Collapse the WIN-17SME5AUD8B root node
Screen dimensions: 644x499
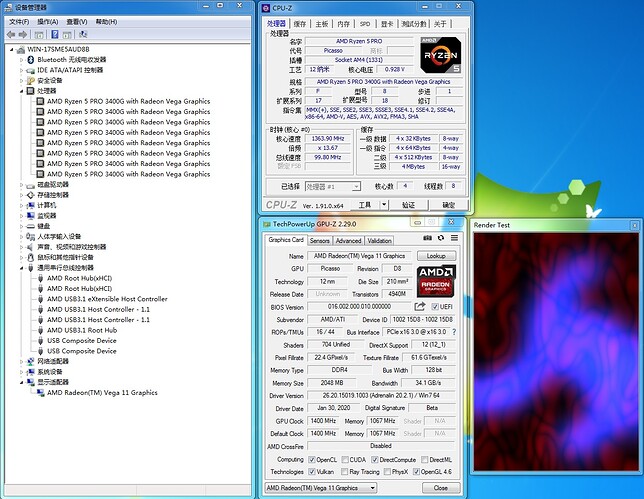12,49
